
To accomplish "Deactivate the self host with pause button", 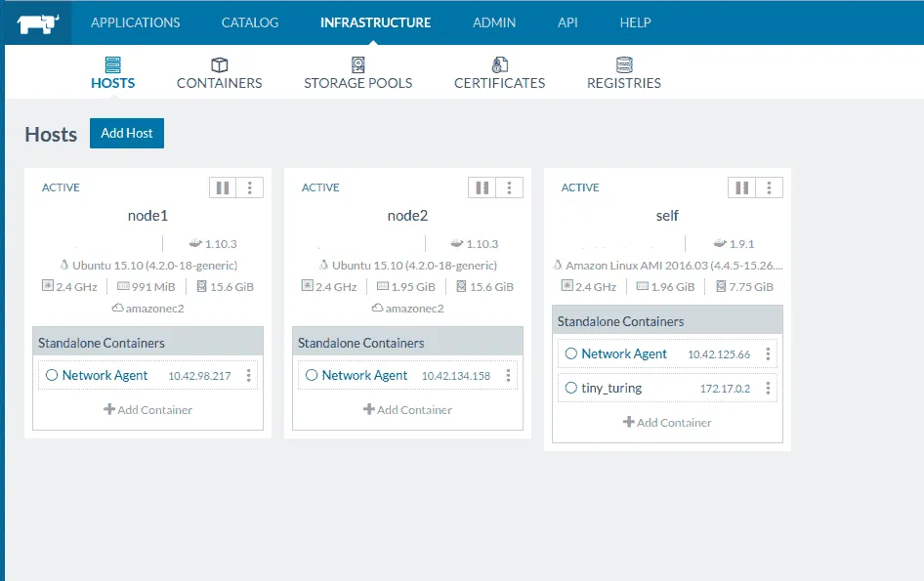I will [x=742, y=187].
